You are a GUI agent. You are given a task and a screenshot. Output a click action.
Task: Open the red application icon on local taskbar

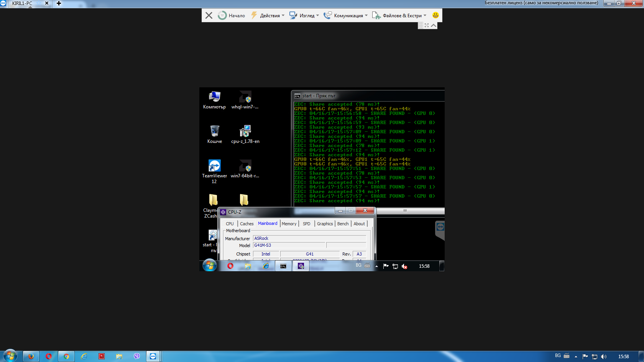102,356
